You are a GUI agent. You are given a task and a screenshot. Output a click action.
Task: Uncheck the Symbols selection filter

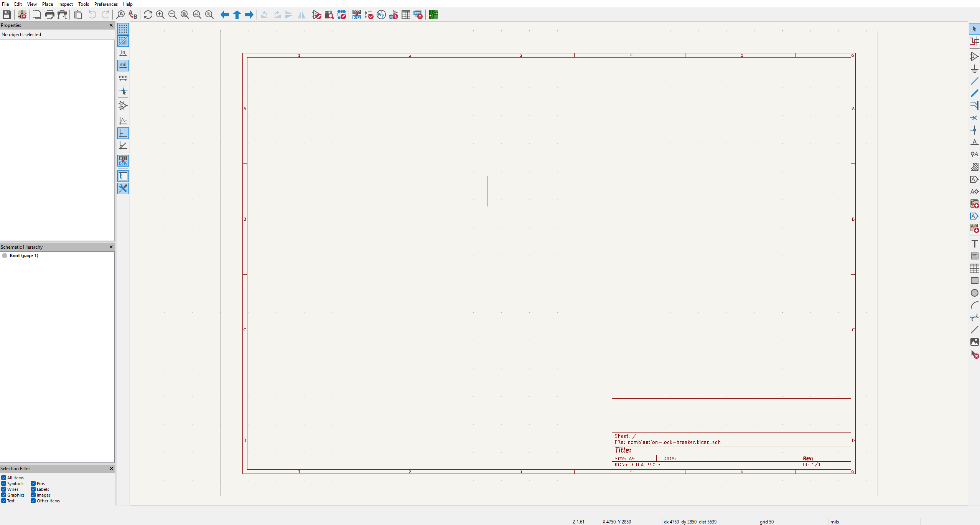(x=4, y=484)
